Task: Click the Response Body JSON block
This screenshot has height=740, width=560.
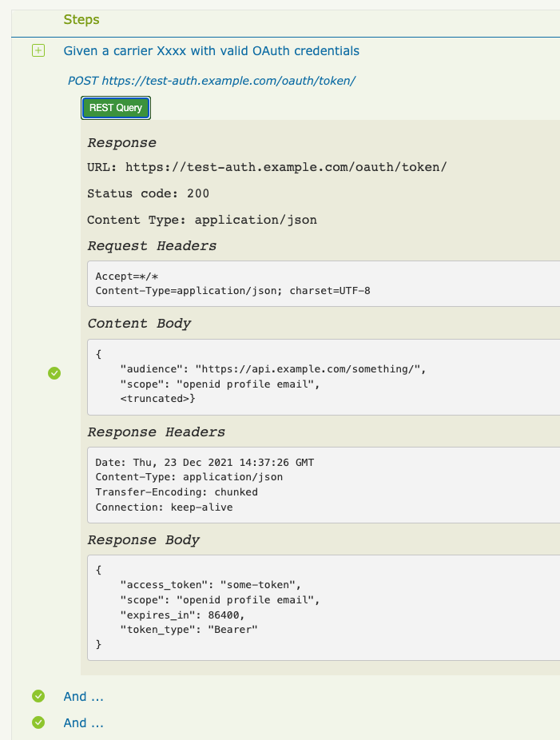Action: point(320,607)
